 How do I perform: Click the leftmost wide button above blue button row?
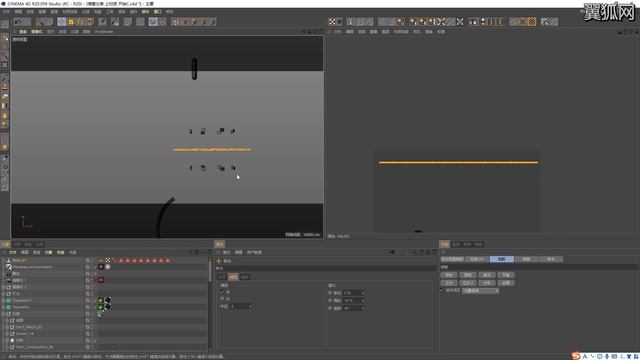[x=452, y=259]
